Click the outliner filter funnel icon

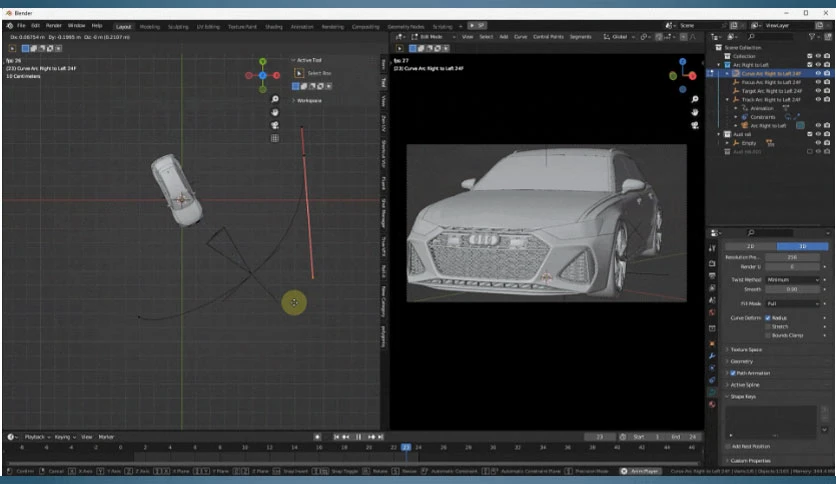[812, 37]
